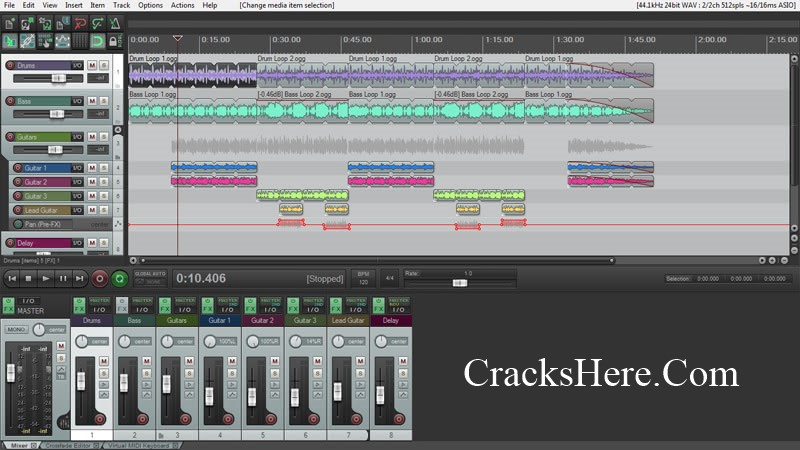Click the horizontal arrange scrollbar
This screenshot has width=800, height=450.
(x=376, y=261)
